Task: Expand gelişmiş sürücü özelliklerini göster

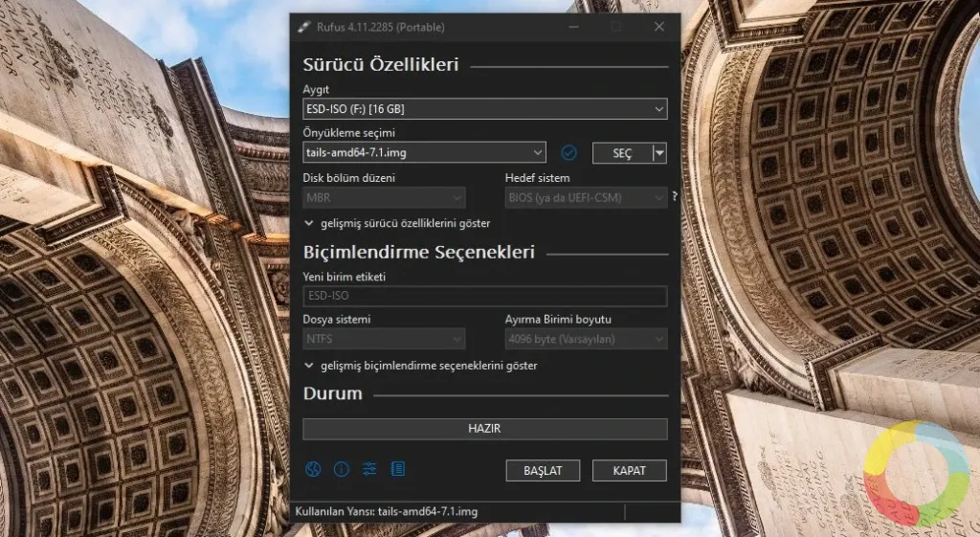Action: 397,223
